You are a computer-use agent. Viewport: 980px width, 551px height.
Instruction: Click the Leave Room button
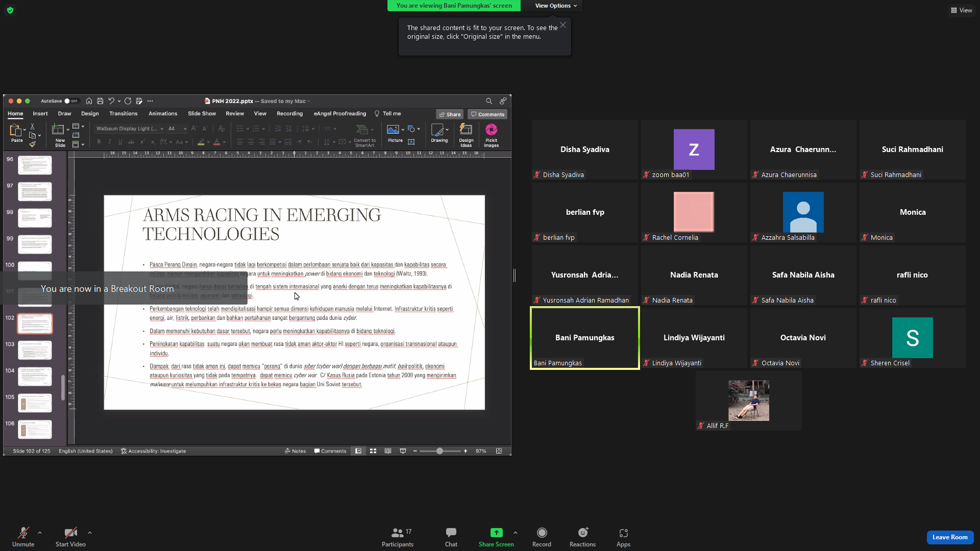click(x=950, y=537)
